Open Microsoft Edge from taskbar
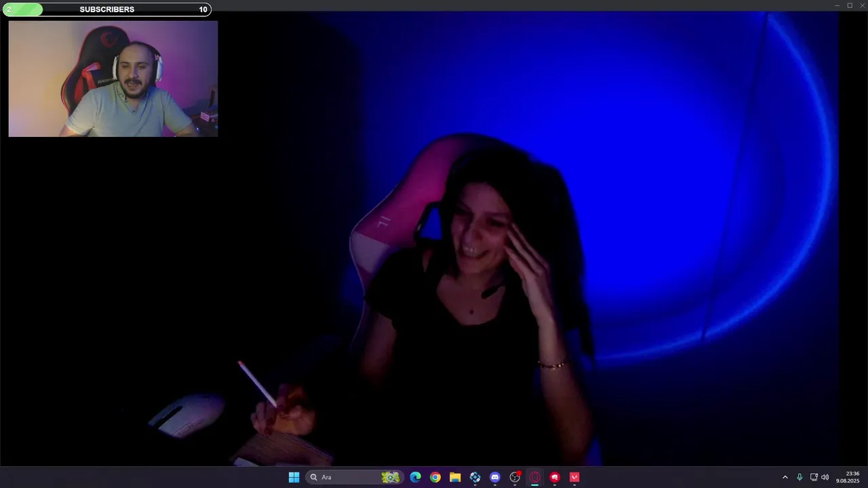The image size is (868, 488). pos(416,477)
